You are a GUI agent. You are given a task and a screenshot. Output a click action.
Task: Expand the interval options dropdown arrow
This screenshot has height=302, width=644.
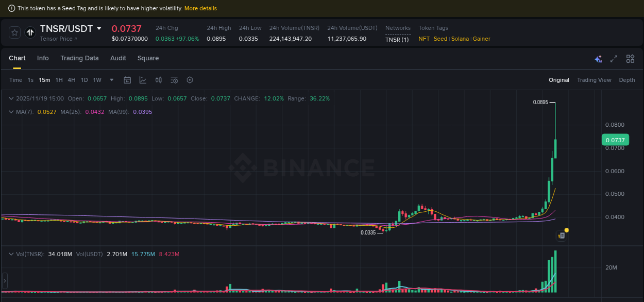click(111, 80)
